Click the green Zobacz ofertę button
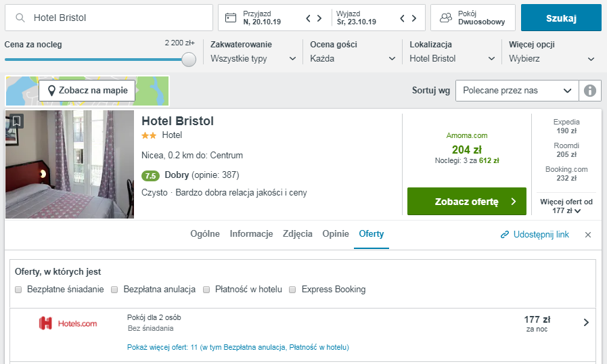The height and width of the screenshot is (364, 607). pyautogui.click(x=467, y=202)
